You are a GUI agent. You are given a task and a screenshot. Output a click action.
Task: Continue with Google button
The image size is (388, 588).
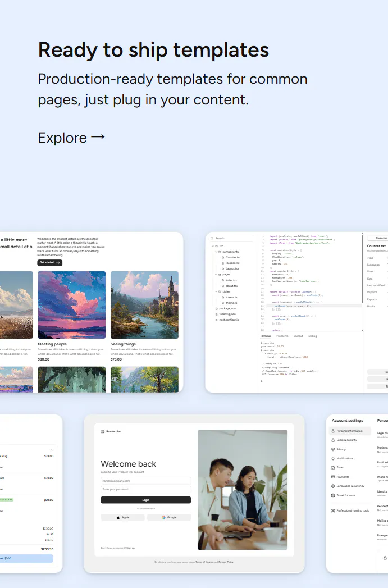(169, 517)
